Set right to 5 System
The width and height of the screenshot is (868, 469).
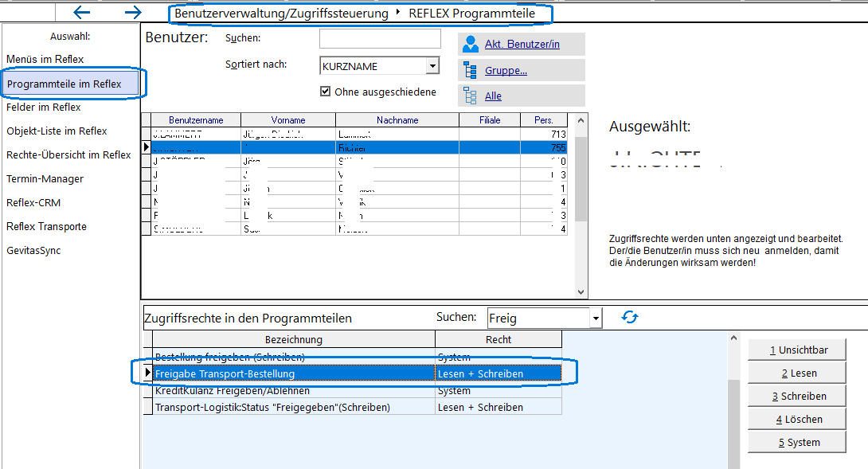click(797, 443)
